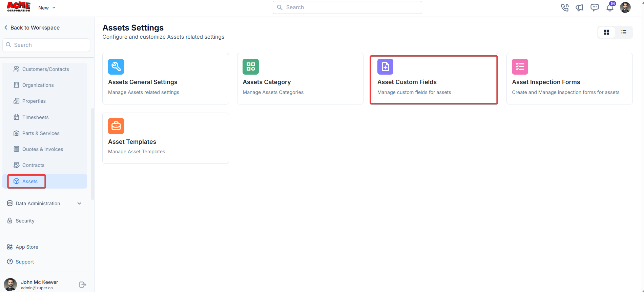Viewport: 644px width, 292px height.
Task: Select Assets in the sidebar
Action: (x=45, y=181)
